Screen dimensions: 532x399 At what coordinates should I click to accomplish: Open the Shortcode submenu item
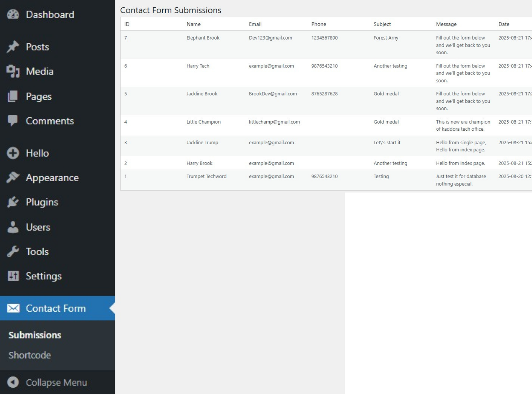tap(30, 355)
